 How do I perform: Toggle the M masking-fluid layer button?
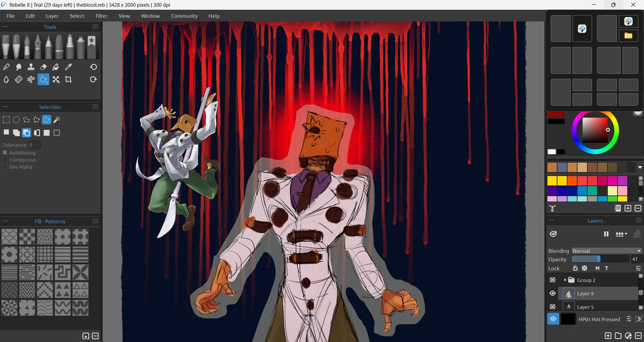pos(597,268)
